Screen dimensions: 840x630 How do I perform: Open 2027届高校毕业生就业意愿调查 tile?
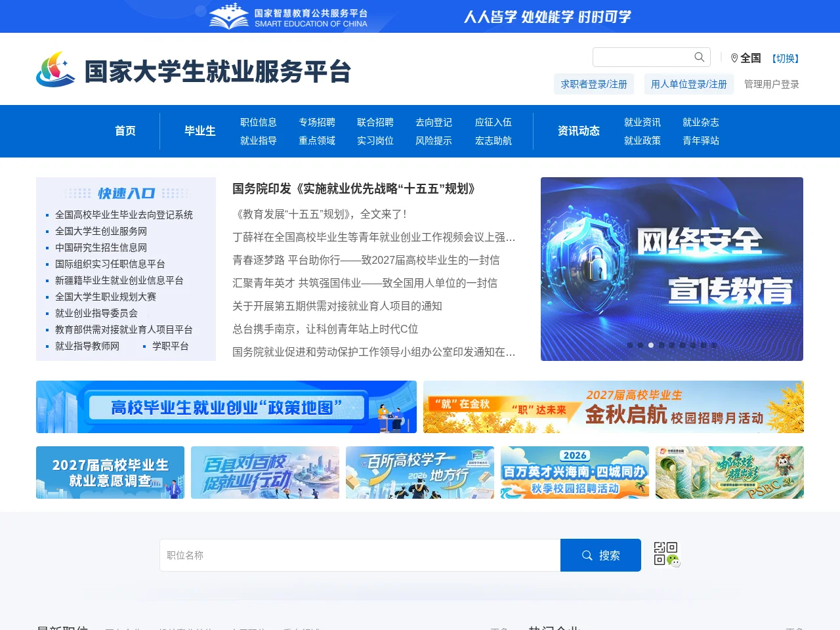(x=110, y=472)
